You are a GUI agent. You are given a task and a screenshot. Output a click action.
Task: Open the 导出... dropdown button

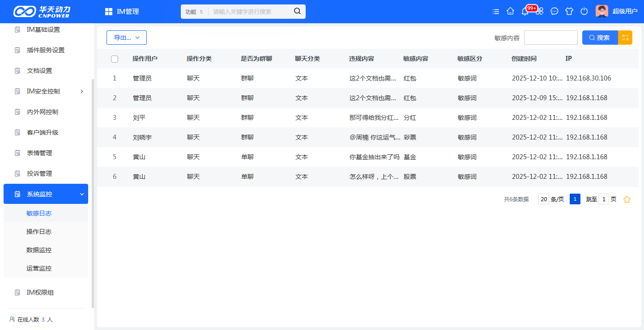click(127, 38)
